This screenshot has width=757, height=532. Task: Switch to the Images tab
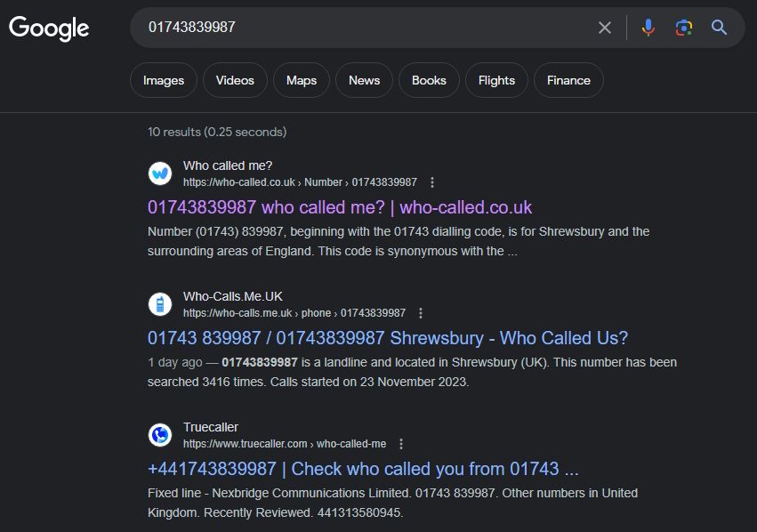coord(163,80)
